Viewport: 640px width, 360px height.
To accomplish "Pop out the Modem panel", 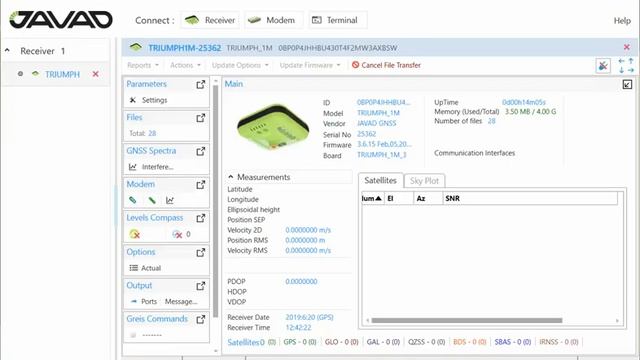I will [200, 185].
